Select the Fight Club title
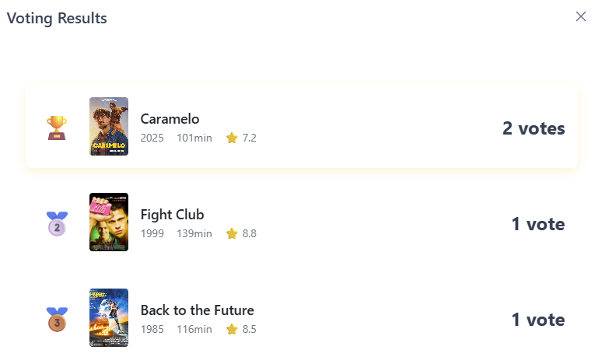The image size is (602, 364). [x=173, y=215]
